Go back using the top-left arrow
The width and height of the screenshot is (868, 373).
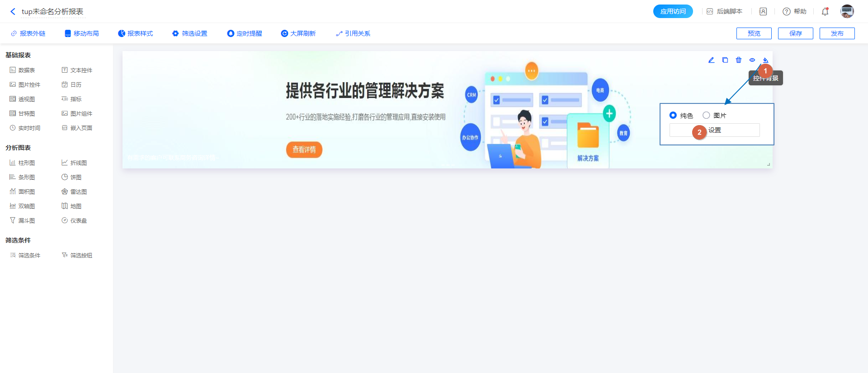13,12
